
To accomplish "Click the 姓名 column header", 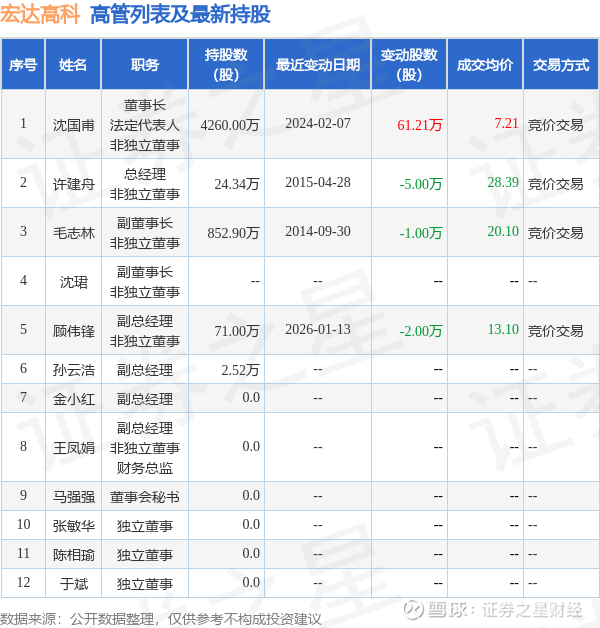I will point(72,64).
